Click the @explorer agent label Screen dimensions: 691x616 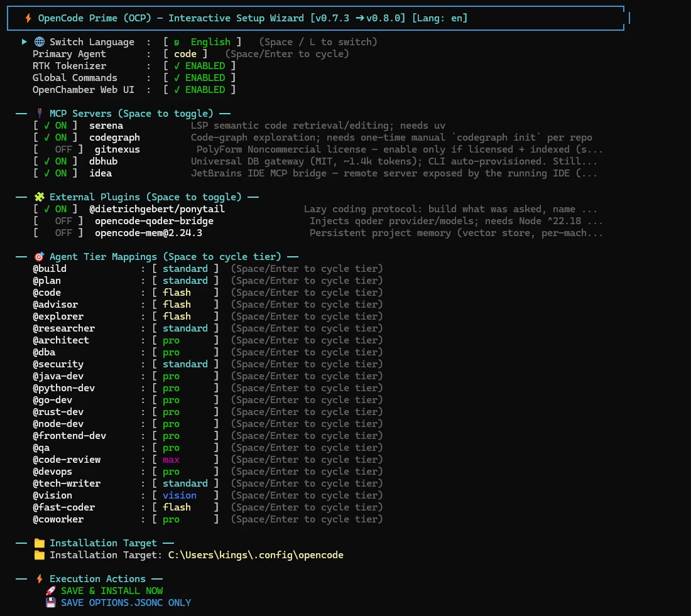[x=58, y=316]
